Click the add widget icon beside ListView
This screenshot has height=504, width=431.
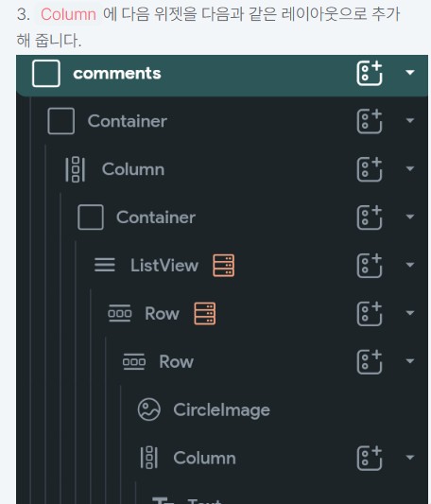point(370,266)
